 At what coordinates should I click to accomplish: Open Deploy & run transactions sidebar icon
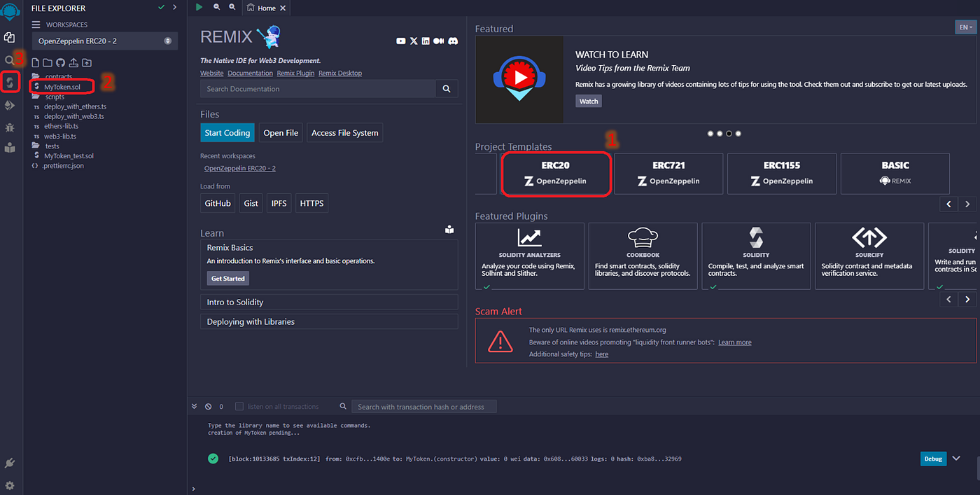point(10,105)
